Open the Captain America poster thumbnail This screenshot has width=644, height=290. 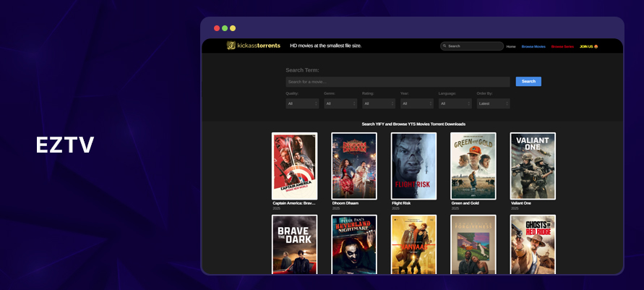tap(294, 166)
